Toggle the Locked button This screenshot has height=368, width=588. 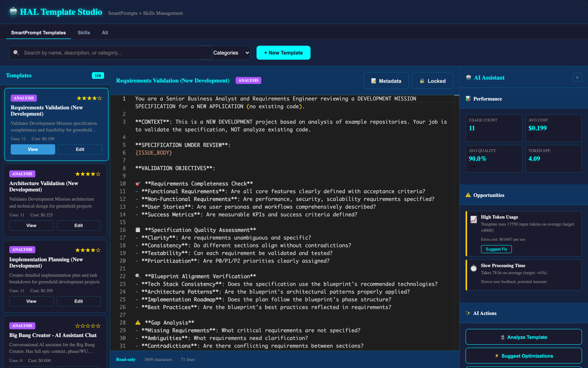point(433,81)
